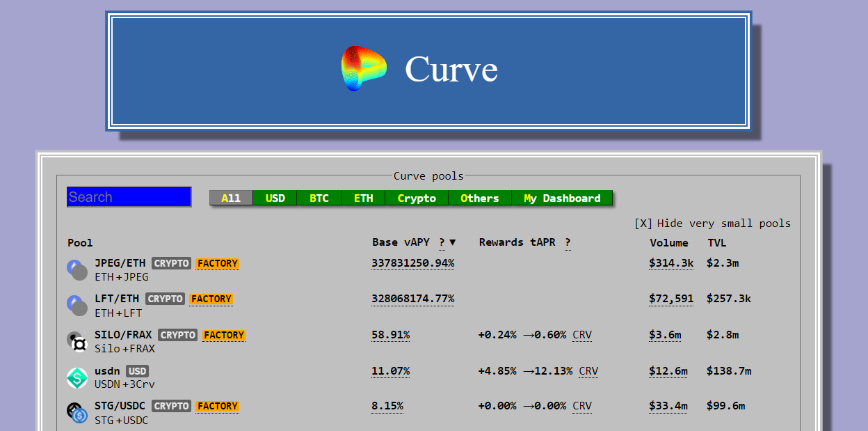Viewport: 868px width, 431px height.
Task: Click the $33.4m volume value
Action: click(x=668, y=406)
